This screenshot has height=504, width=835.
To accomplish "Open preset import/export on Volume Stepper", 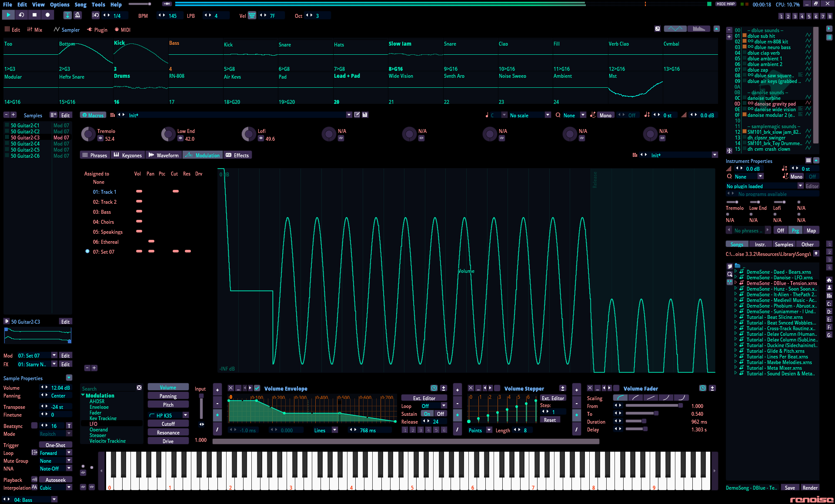I will 563,388.
